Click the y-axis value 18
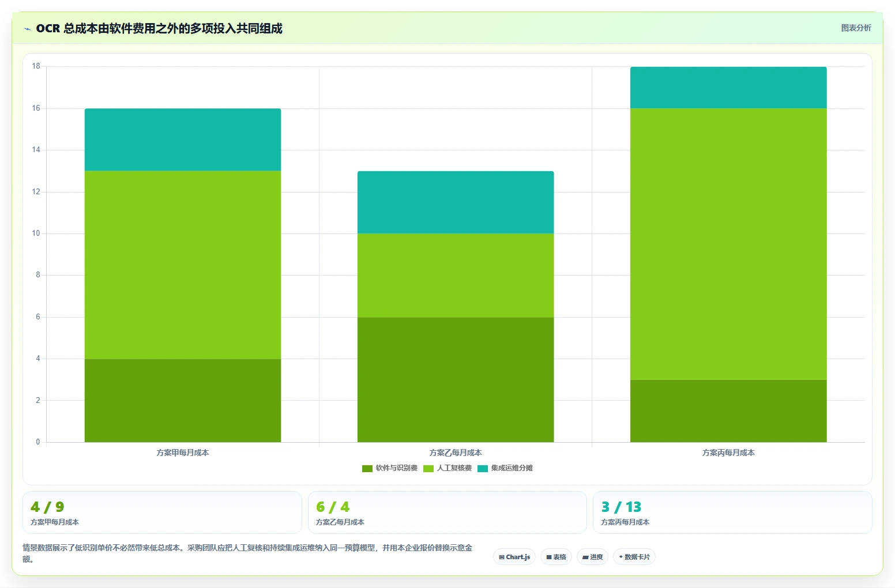 pyautogui.click(x=36, y=66)
